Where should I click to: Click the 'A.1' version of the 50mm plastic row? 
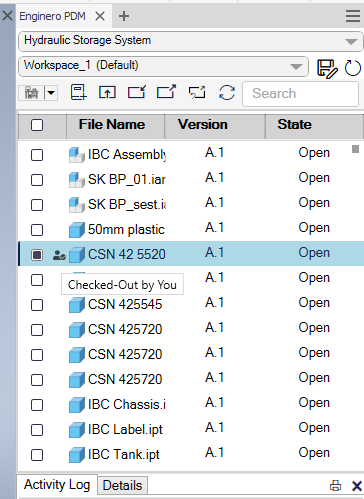pyautogui.click(x=214, y=228)
